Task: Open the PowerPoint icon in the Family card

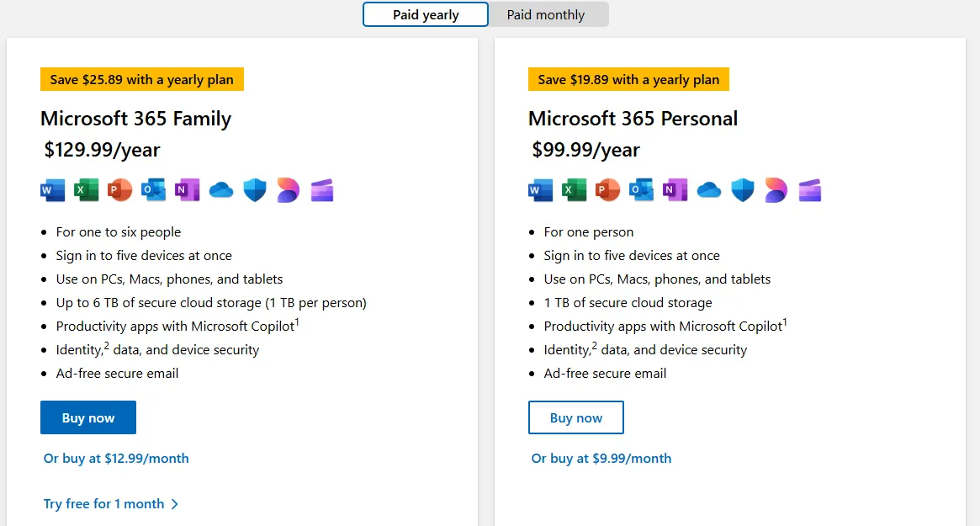Action: pos(119,190)
